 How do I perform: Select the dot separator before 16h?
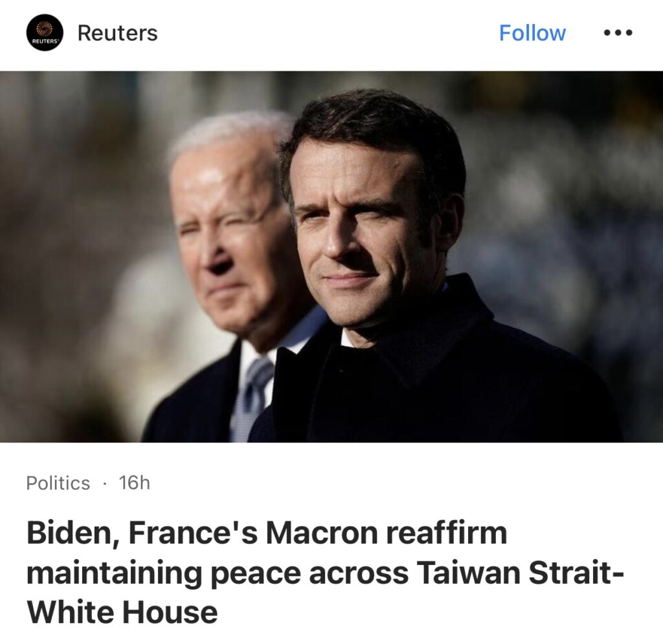tap(104, 483)
